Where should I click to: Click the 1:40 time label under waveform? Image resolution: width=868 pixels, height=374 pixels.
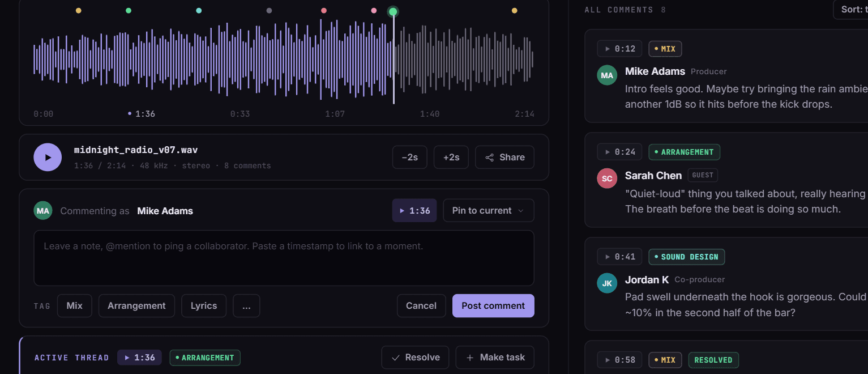[x=430, y=114]
